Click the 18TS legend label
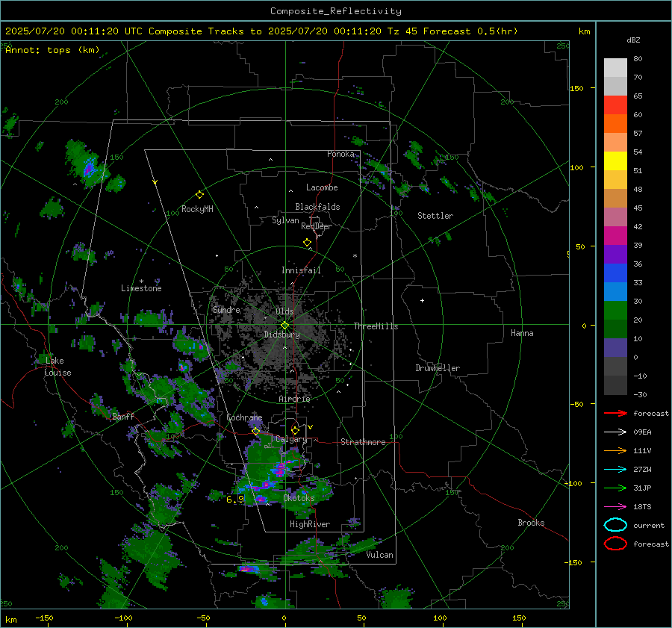The height and width of the screenshot is (628, 672). (x=642, y=507)
